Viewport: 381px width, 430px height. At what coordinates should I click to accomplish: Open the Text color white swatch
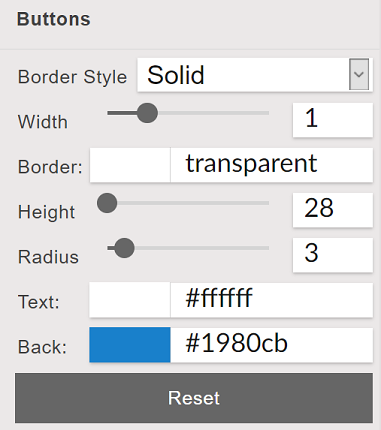pos(130,300)
